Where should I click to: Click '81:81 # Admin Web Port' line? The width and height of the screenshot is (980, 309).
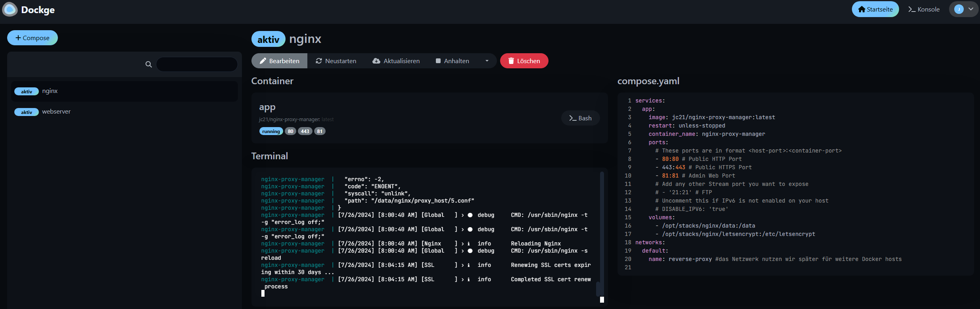[x=695, y=176]
